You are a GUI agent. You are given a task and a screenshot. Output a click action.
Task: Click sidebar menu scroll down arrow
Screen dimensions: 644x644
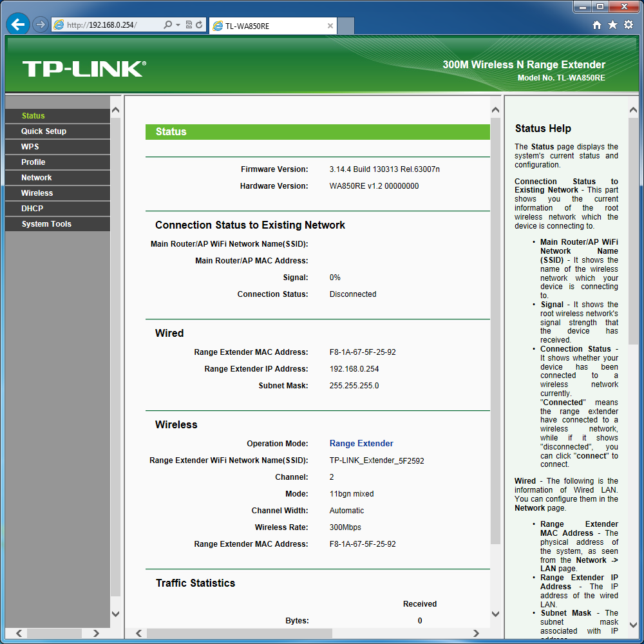point(116,614)
